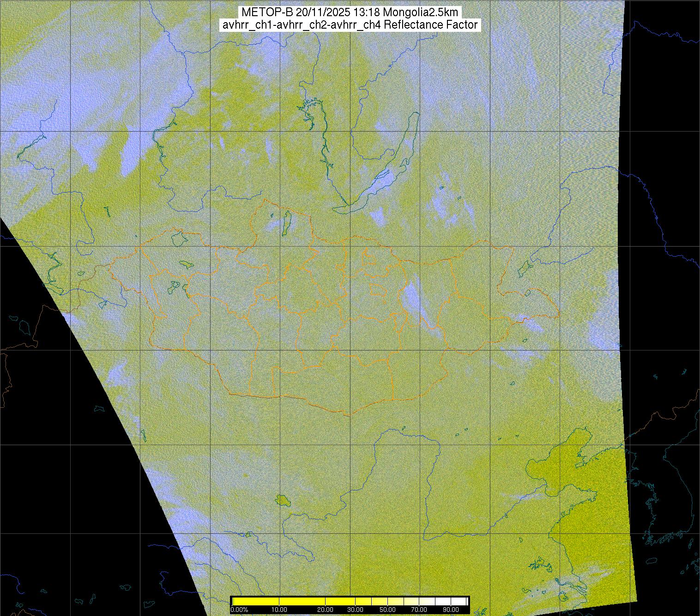
Task: Click the avhrr channel Reflectance Factor subtitle
Action: coord(350,25)
